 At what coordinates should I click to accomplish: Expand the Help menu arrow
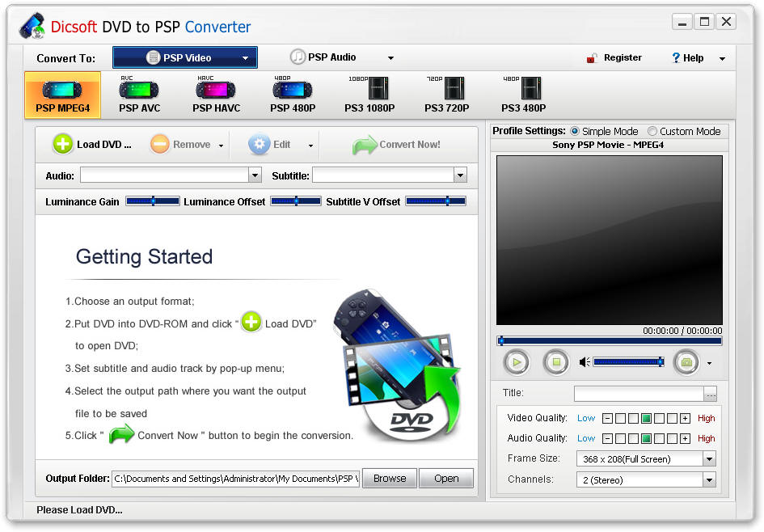click(x=722, y=58)
